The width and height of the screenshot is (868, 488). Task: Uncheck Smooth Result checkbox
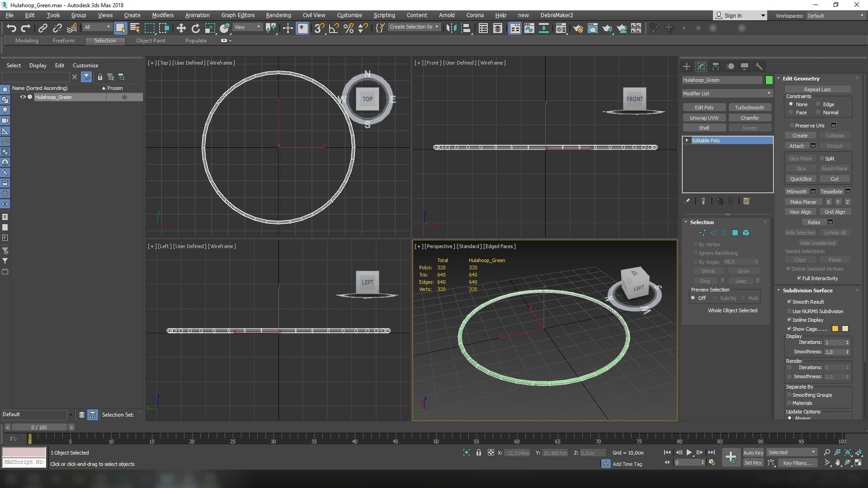(x=789, y=302)
